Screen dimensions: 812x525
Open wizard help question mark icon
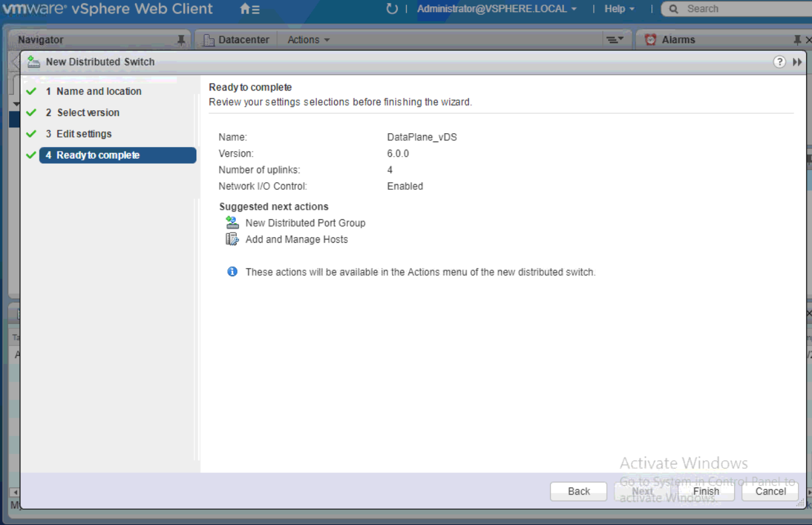(779, 62)
